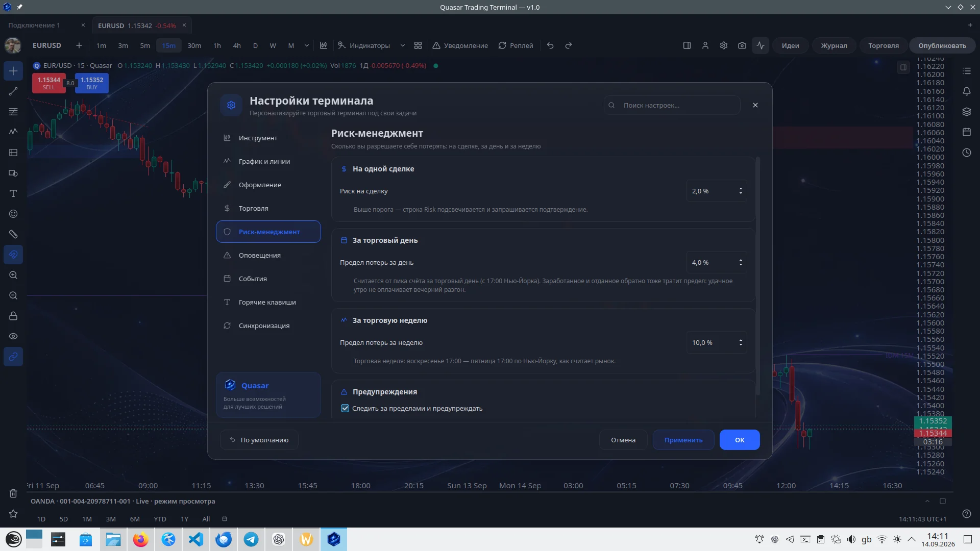Open the alerts bell in right sidebar
The width and height of the screenshot is (980, 551).
967,91
